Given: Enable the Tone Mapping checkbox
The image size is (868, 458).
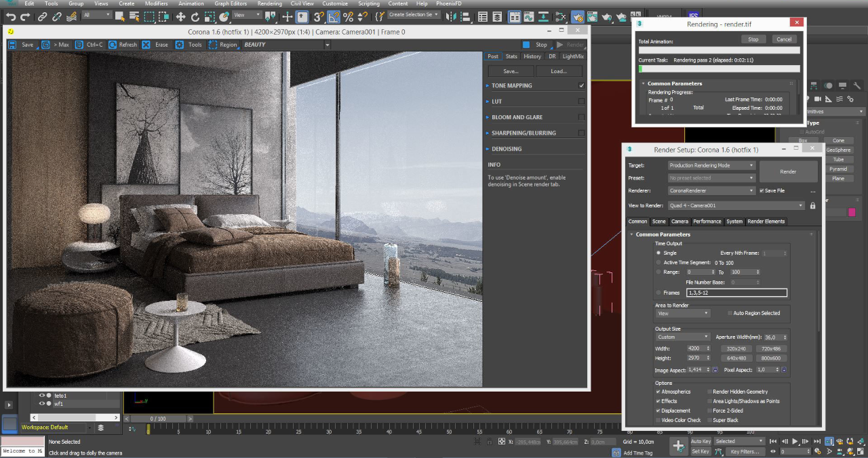Looking at the screenshot, I should [x=581, y=86].
